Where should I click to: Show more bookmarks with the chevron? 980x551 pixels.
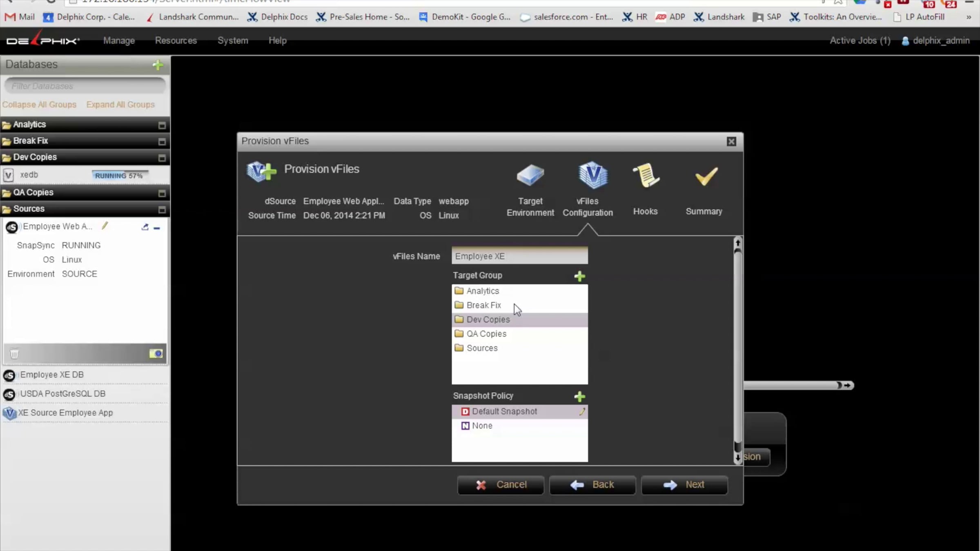[x=969, y=17]
